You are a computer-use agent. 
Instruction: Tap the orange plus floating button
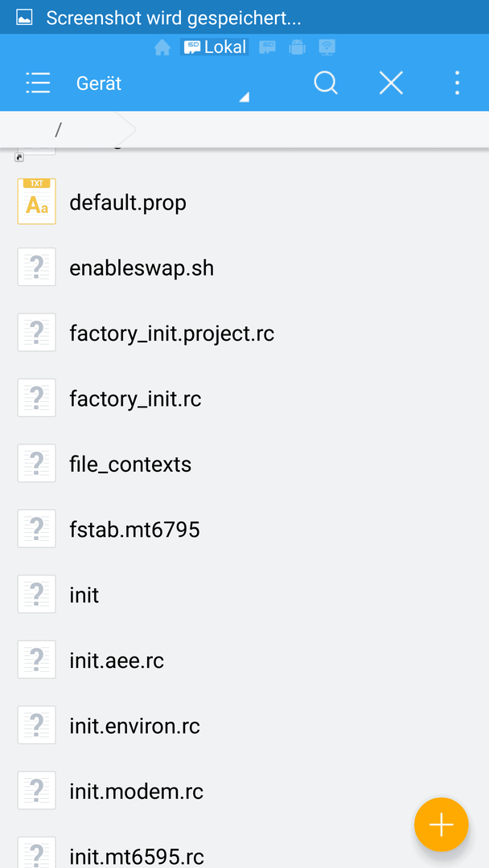[x=442, y=825]
